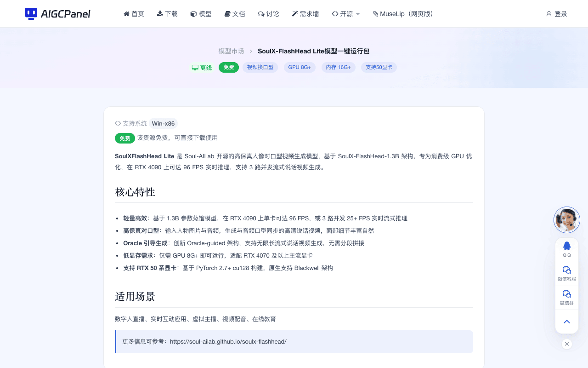Go back to 模型市场 breadcrumb

pyautogui.click(x=231, y=51)
